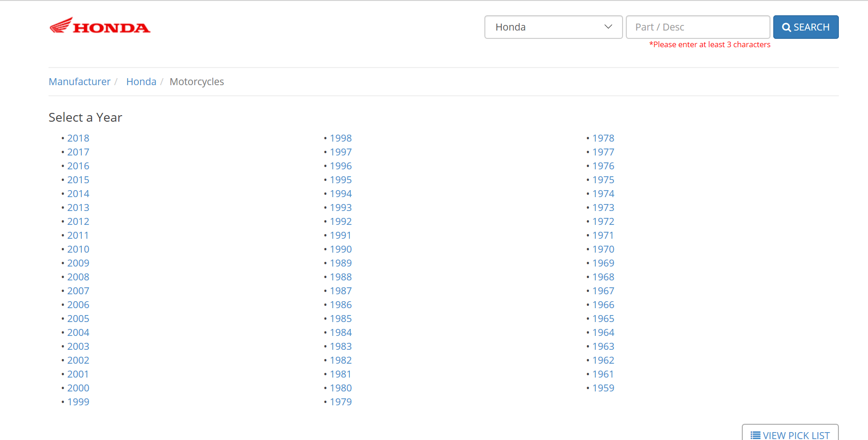Image resolution: width=868 pixels, height=440 pixels.
Task: Select year 1982
Action: (341, 360)
